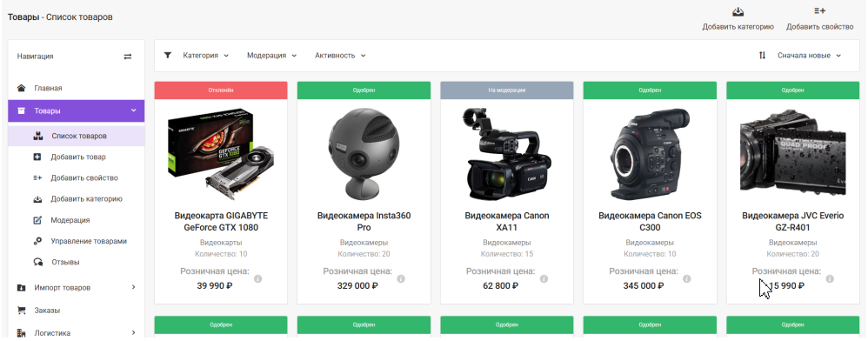Screen dimensions: 868x341
Task: Toggle the navigation swap arrows icon
Action: coord(128,57)
